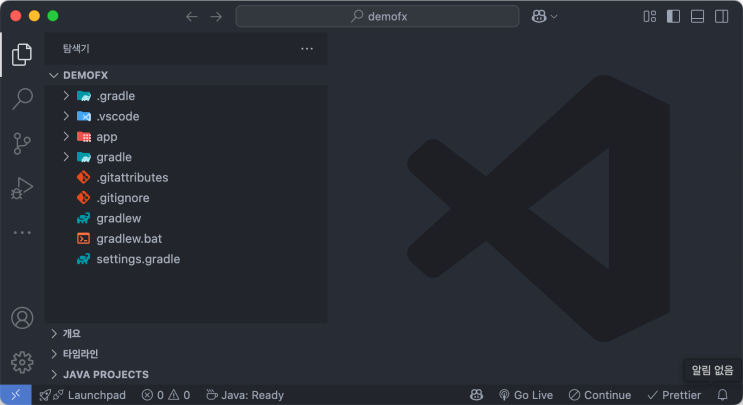The width and height of the screenshot is (743, 405).
Task: Open the Explorer view in activity bar
Action: click(x=22, y=54)
